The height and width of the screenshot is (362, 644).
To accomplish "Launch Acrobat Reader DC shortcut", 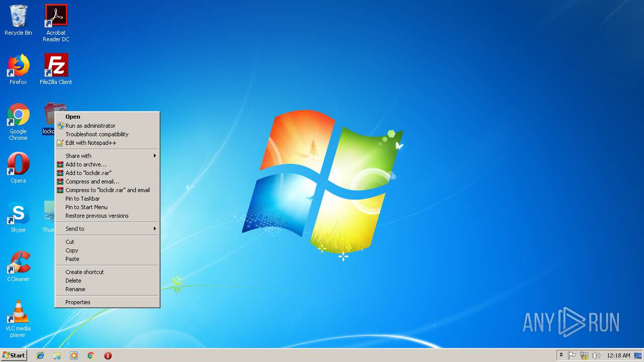I will 56,23.
